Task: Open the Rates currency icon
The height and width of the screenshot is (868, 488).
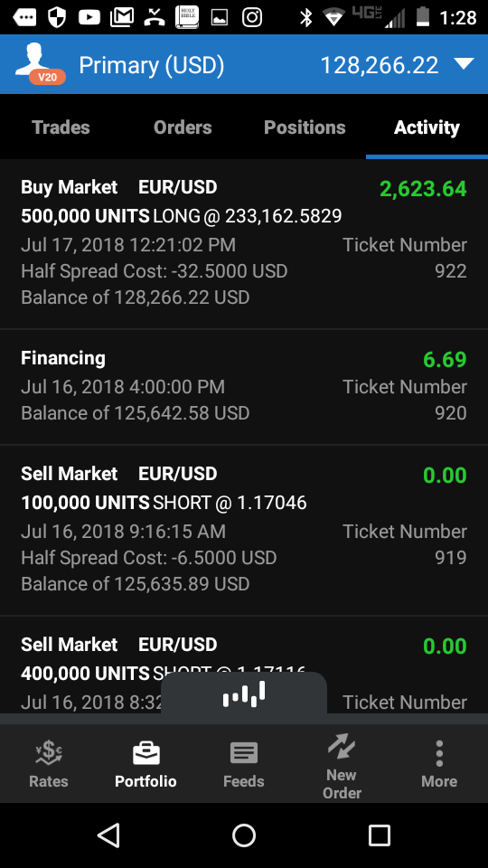Action: coord(49,753)
